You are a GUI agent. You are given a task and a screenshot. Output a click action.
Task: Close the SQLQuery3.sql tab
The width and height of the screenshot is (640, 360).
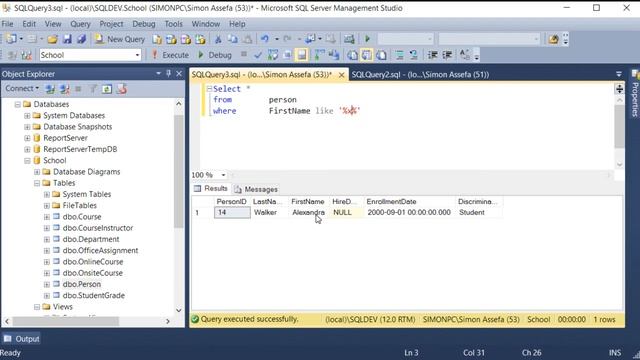click(x=342, y=75)
